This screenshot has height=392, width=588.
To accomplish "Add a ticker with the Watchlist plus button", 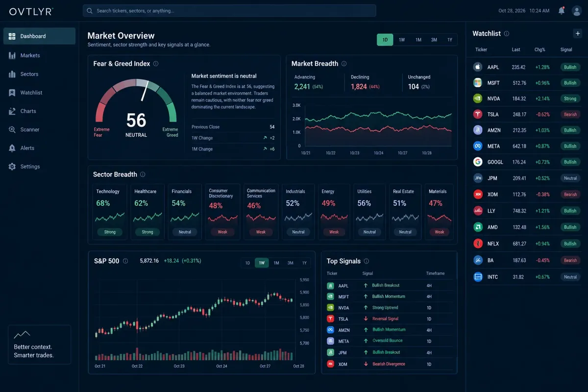I will pos(577,33).
